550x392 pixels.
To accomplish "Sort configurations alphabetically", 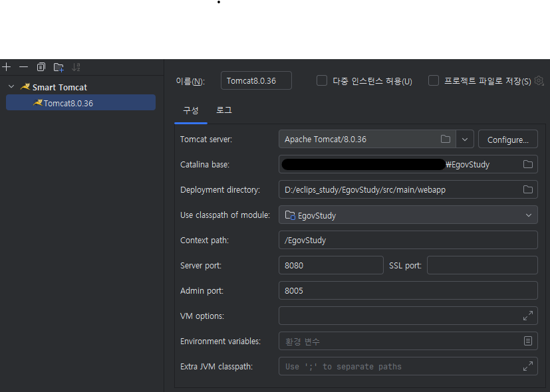I will (x=76, y=67).
